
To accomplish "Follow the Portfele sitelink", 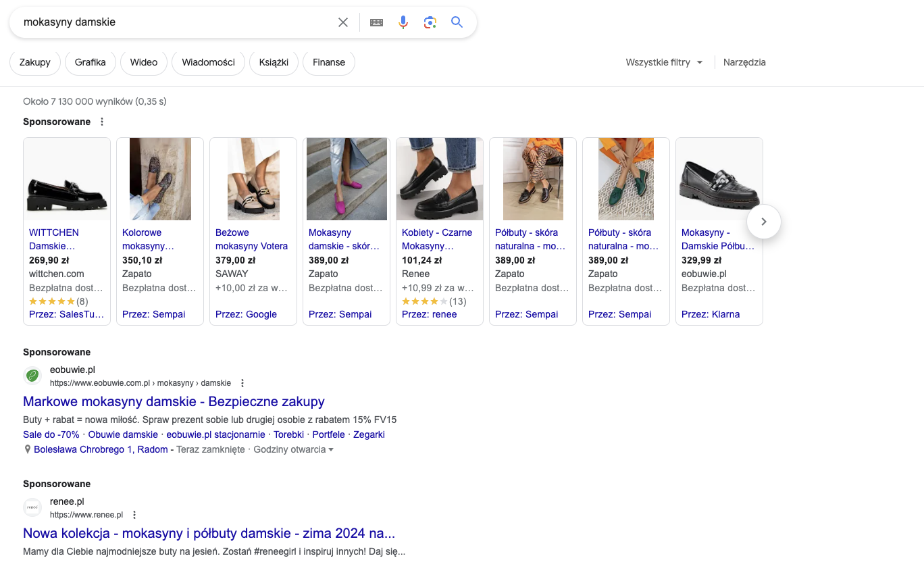I will point(329,434).
